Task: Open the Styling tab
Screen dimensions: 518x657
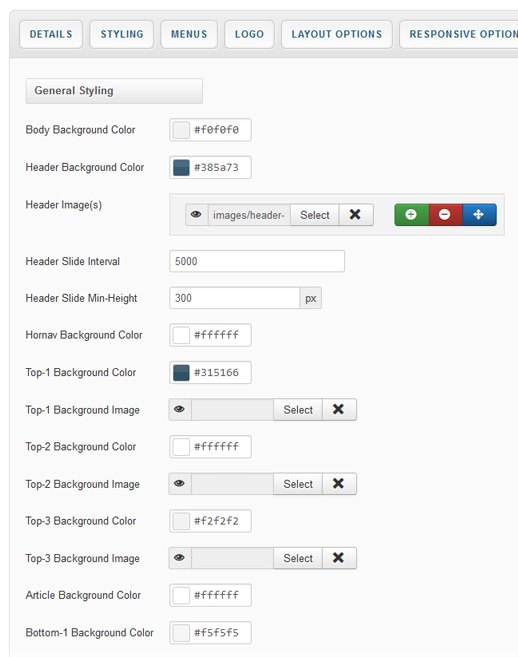Action: click(122, 34)
